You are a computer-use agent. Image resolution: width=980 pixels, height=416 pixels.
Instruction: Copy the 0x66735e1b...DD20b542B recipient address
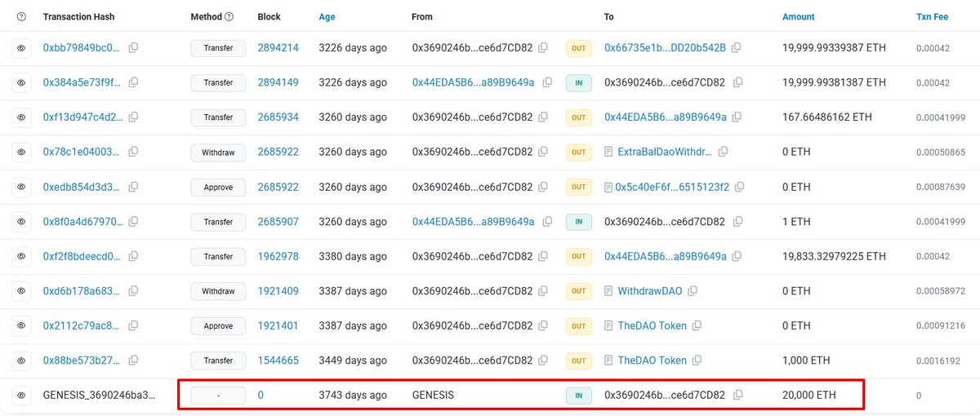point(737,48)
